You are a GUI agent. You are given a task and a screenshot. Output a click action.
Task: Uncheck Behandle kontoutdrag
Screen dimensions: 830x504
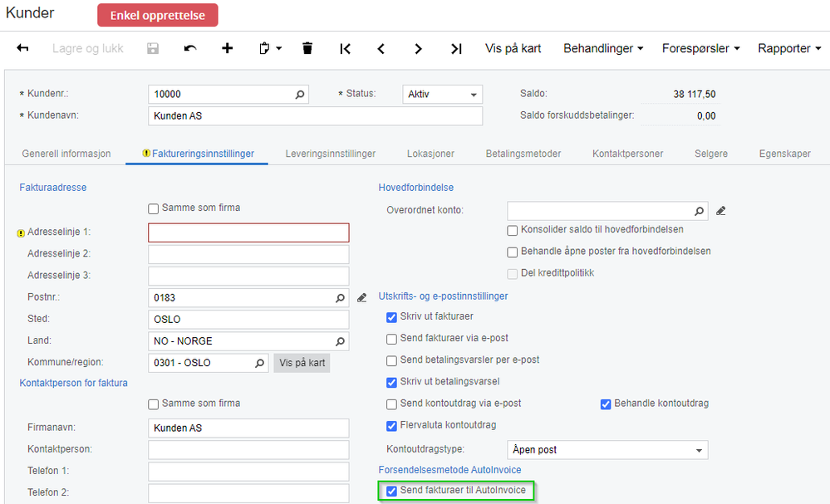tap(606, 404)
